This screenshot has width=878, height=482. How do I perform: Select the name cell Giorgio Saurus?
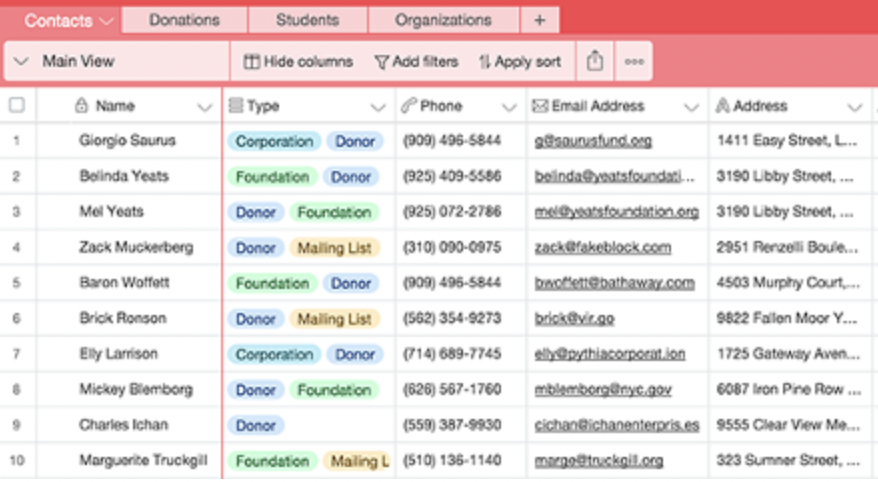tap(127, 140)
